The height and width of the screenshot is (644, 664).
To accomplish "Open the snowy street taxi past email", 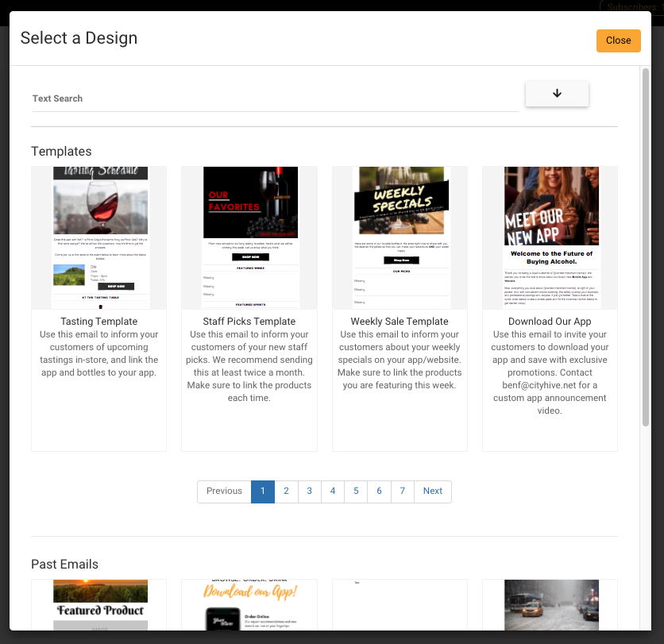I will click(x=551, y=605).
